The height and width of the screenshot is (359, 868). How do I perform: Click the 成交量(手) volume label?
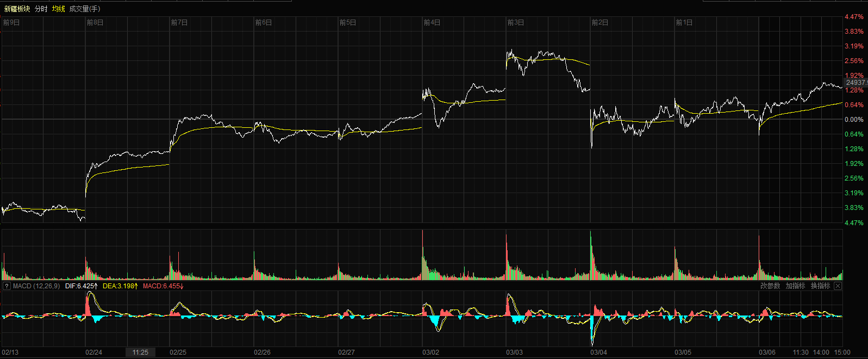(85, 9)
